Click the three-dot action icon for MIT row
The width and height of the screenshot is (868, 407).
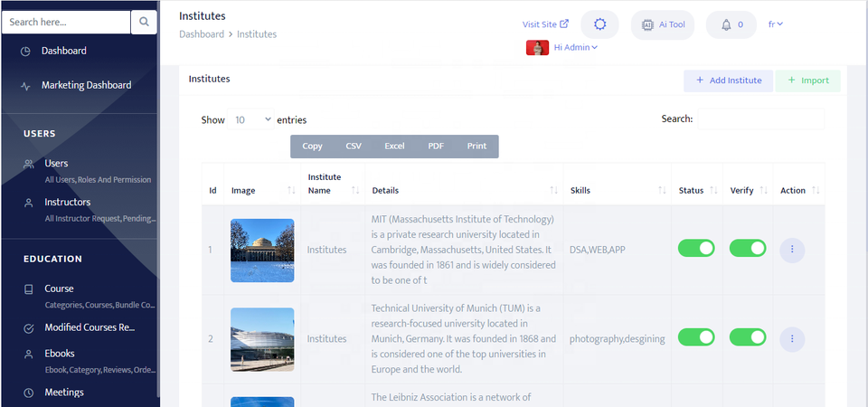click(x=792, y=249)
